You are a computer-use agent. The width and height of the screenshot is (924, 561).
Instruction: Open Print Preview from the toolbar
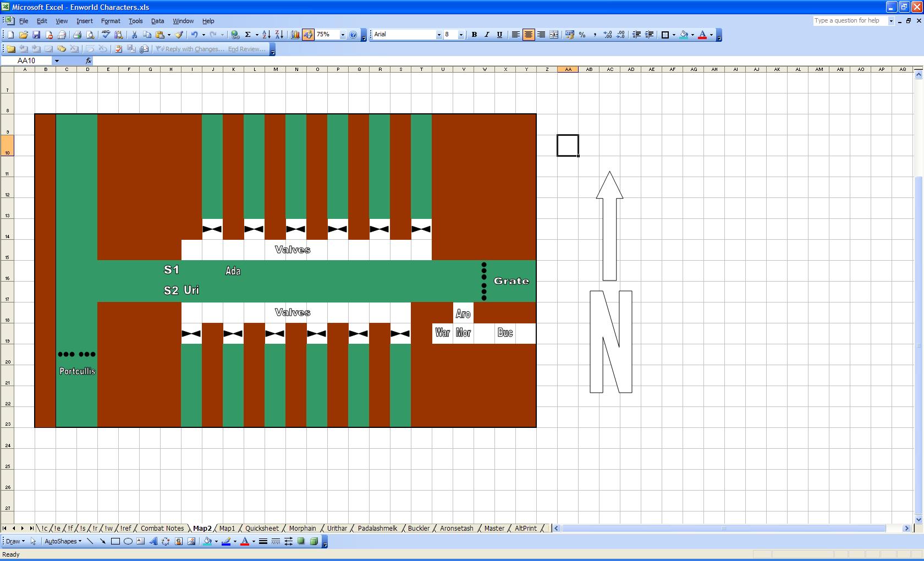pyautogui.click(x=90, y=35)
